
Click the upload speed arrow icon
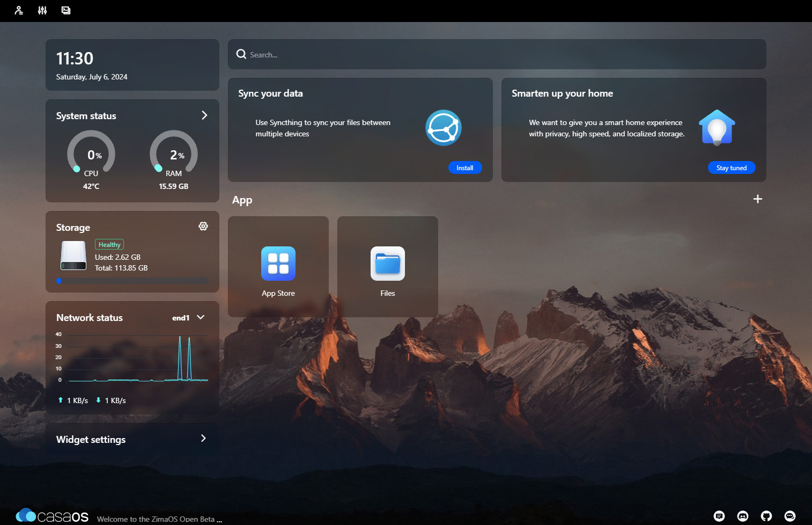pos(61,400)
